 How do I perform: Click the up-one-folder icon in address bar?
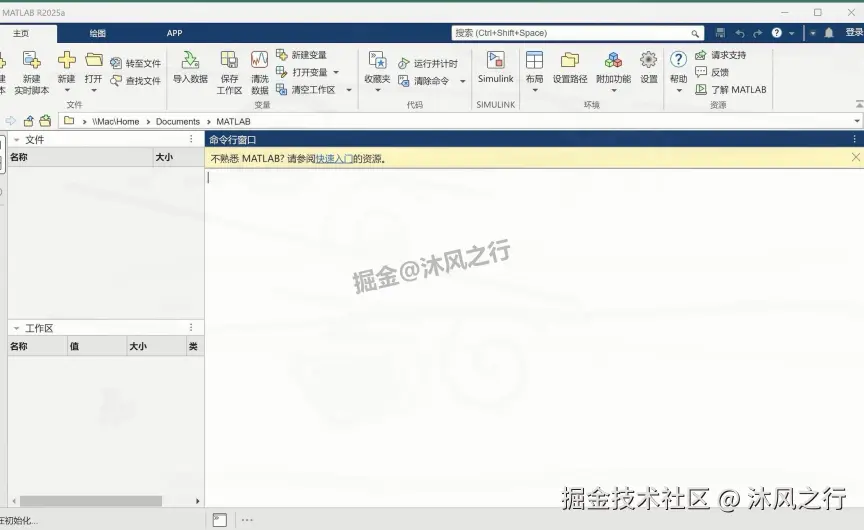point(29,121)
